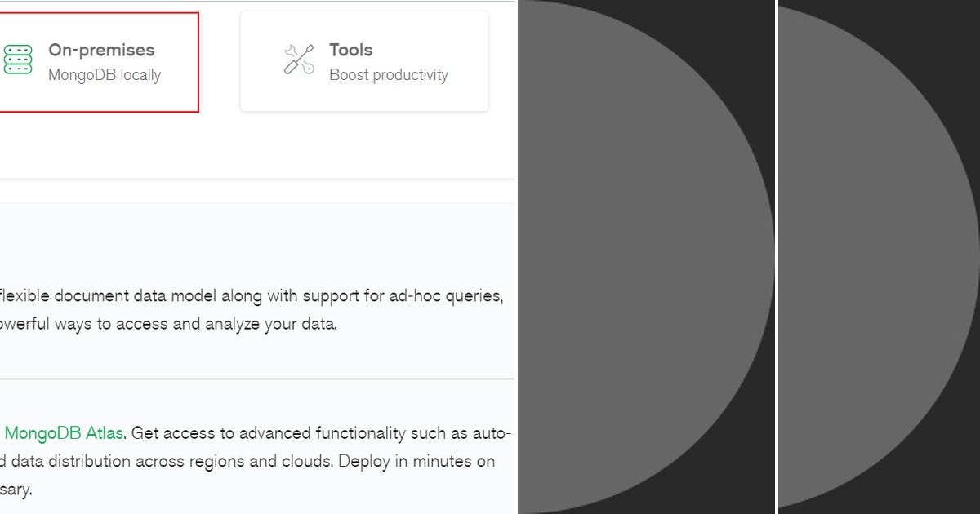Image resolution: width=980 pixels, height=514 pixels.
Task: Click the 'Boost productivity' subtitle text
Action: (x=388, y=75)
